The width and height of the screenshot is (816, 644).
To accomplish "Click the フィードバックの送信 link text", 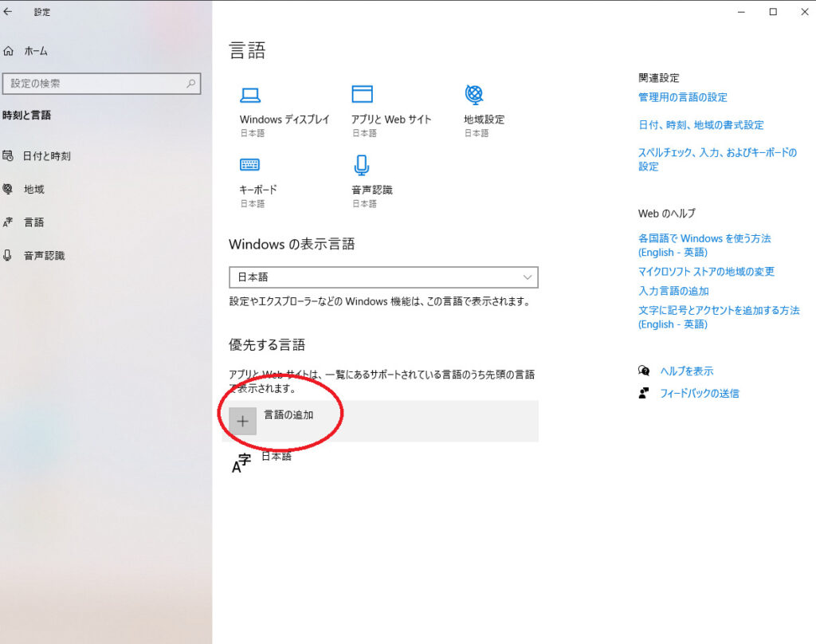I will pyautogui.click(x=700, y=394).
